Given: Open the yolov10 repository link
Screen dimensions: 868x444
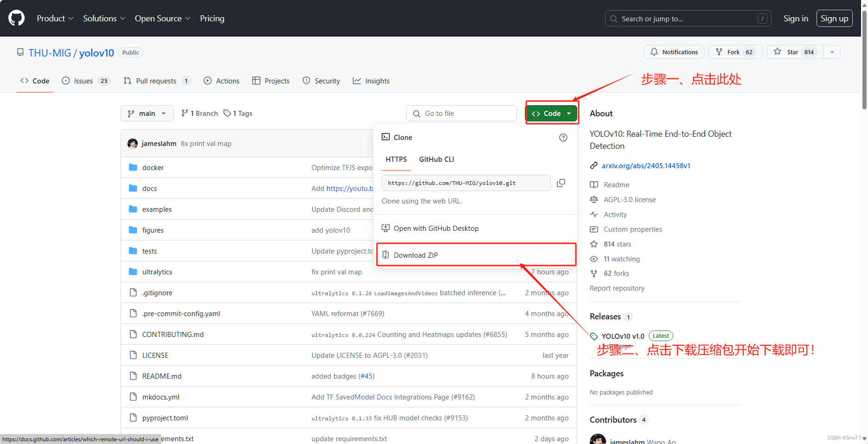Looking at the screenshot, I should (96, 53).
